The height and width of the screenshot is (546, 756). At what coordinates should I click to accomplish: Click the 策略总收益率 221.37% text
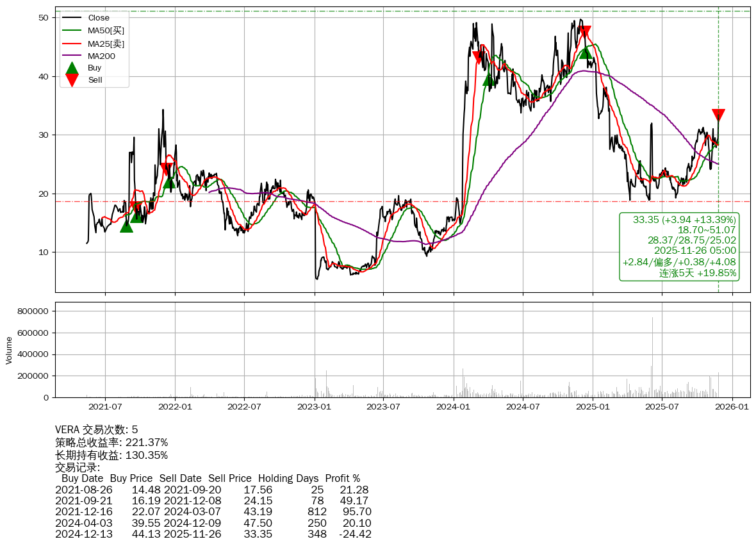(111, 442)
